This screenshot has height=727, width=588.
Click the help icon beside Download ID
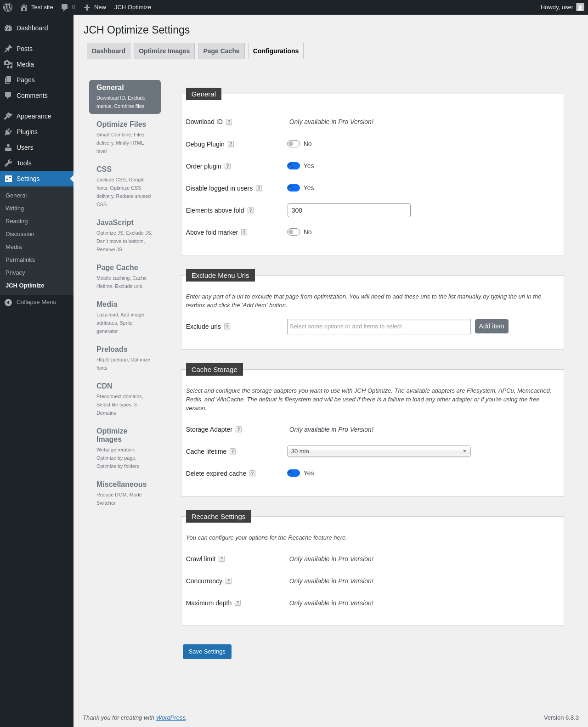coord(229,122)
